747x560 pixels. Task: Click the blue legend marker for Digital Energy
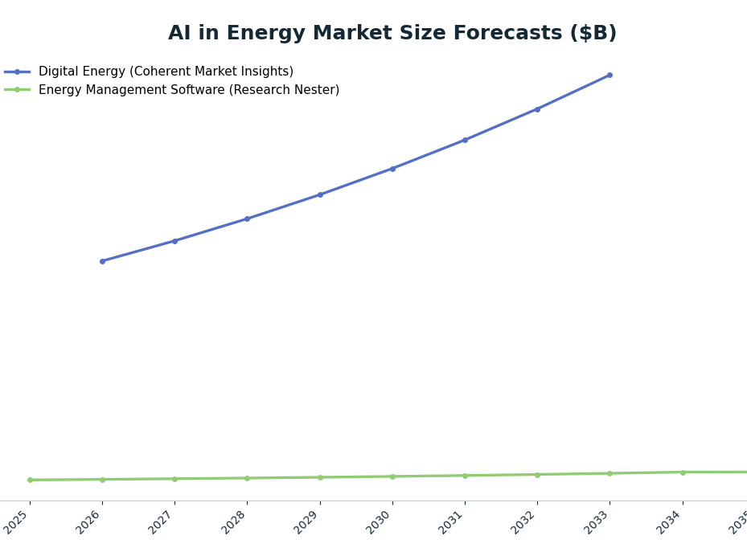[17, 72]
